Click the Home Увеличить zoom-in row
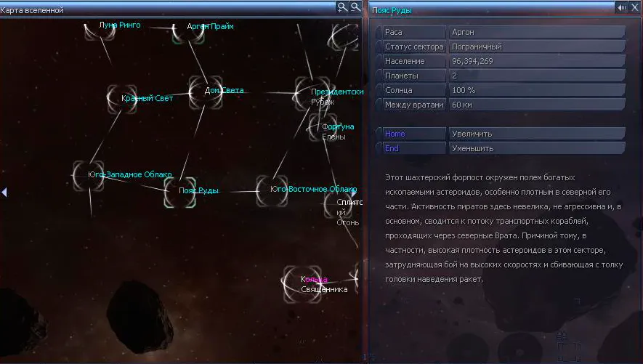Viewport: 643px width, 364px height. coord(501,134)
